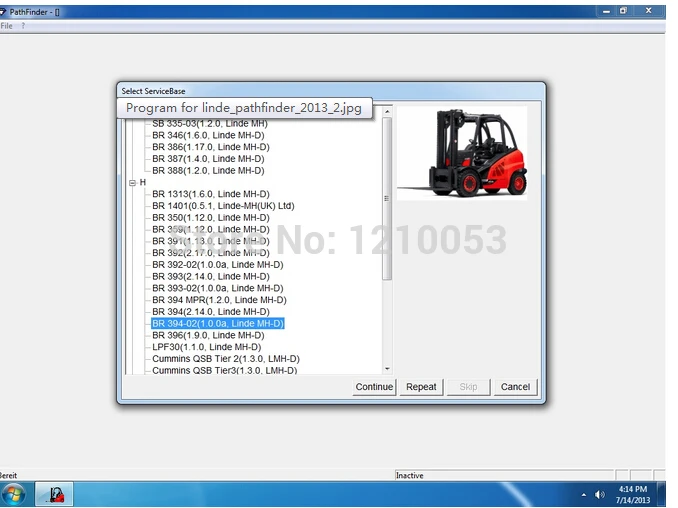Click the Cancel button
The image size is (678, 508).
tap(515, 387)
